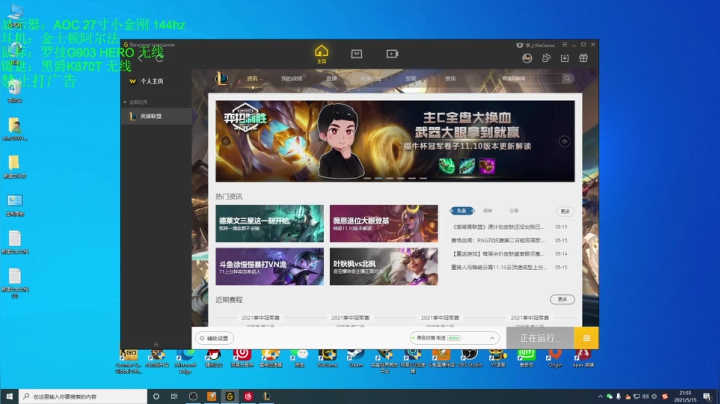
Task: Click 更多 next to 近期赛程
Action: tap(562, 299)
